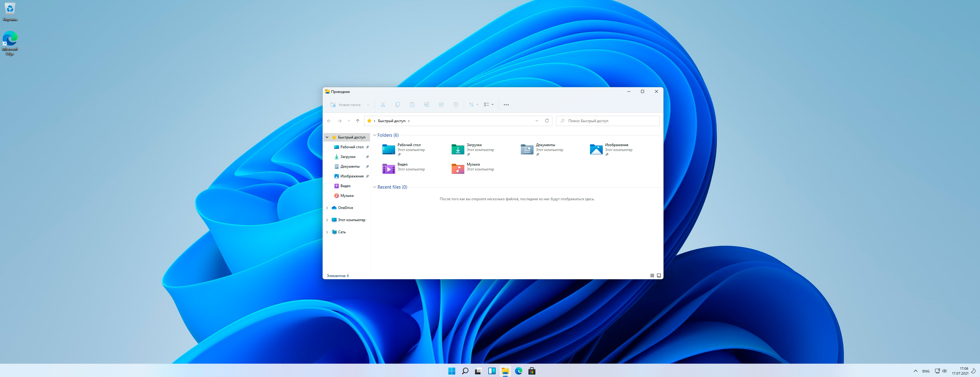Screen dimensions: 980x377
Task: Switch to large icons view in status bar
Action: 659,276
